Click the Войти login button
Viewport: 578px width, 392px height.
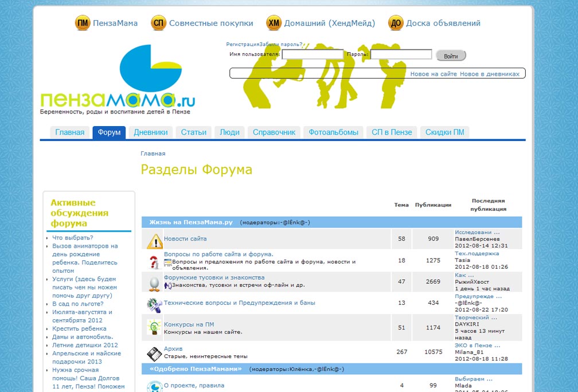[x=451, y=56]
